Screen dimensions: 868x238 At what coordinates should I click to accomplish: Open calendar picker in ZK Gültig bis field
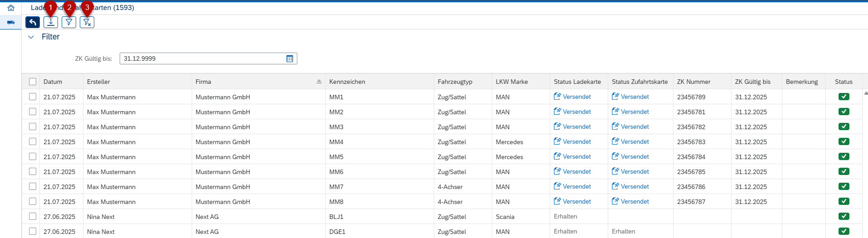coord(290,58)
